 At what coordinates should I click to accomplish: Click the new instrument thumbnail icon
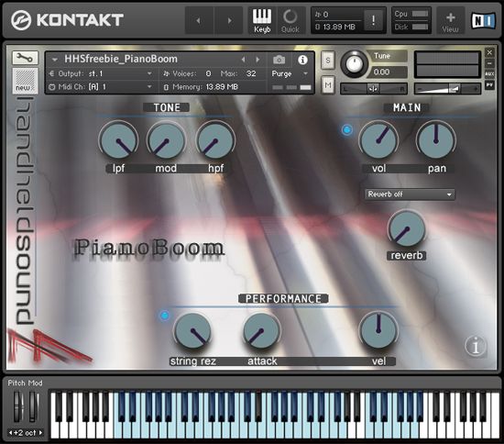click(x=25, y=81)
